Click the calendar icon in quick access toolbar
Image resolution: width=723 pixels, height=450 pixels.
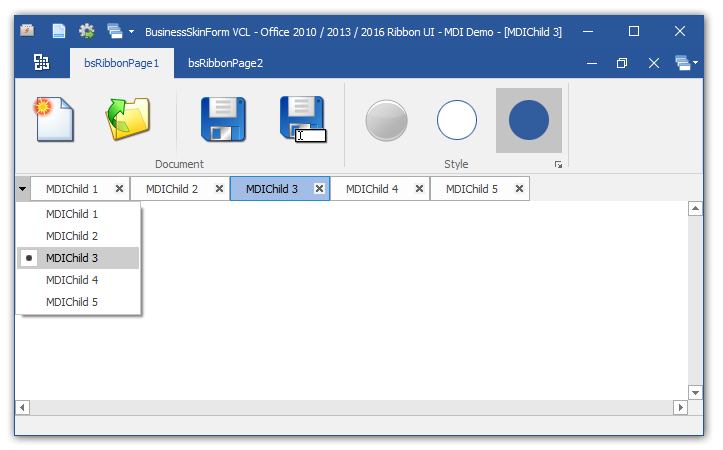click(x=27, y=31)
